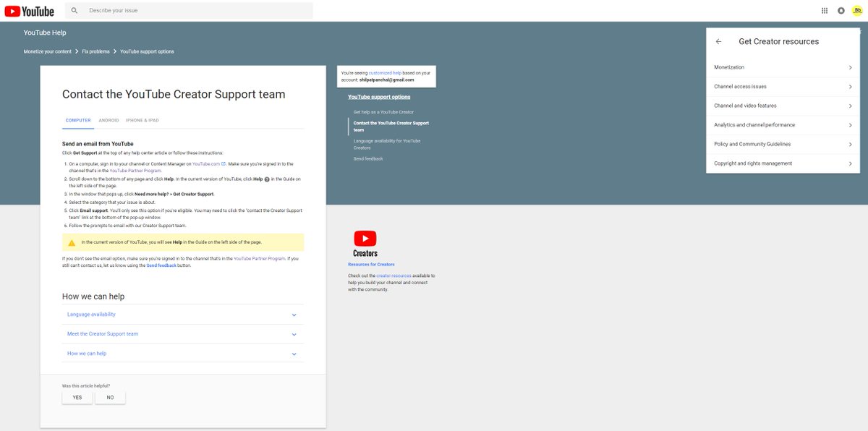Click the How we can help section heading

click(x=93, y=296)
